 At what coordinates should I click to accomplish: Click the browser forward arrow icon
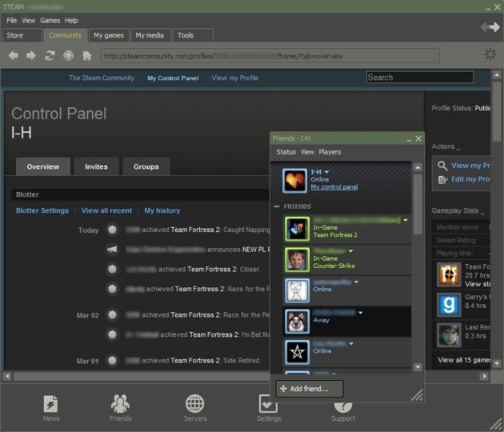(31, 55)
